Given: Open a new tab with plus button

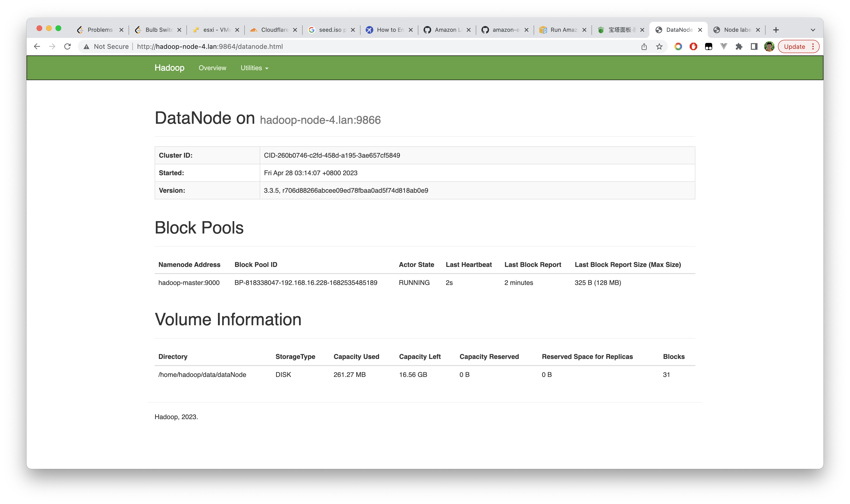Looking at the screenshot, I should [776, 30].
